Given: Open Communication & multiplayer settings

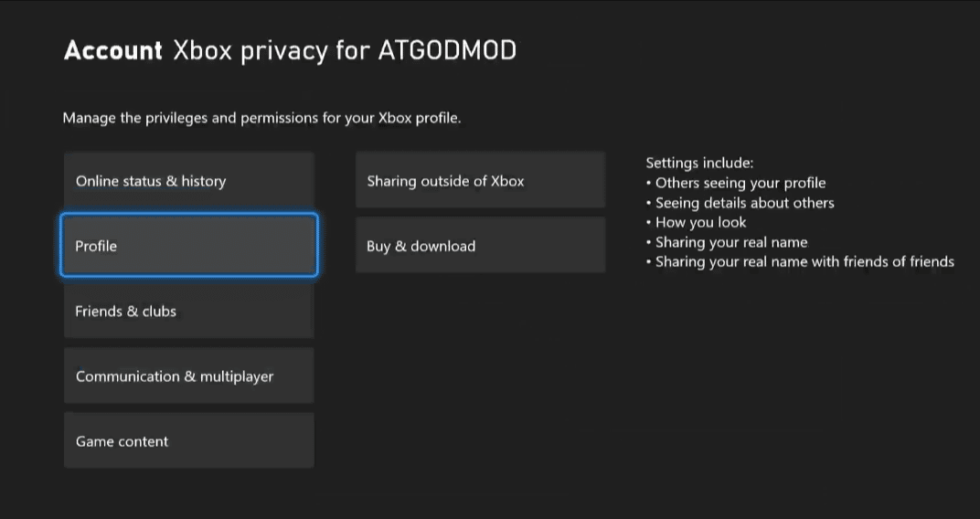Looking at the screenshot, I should point(188,376).
